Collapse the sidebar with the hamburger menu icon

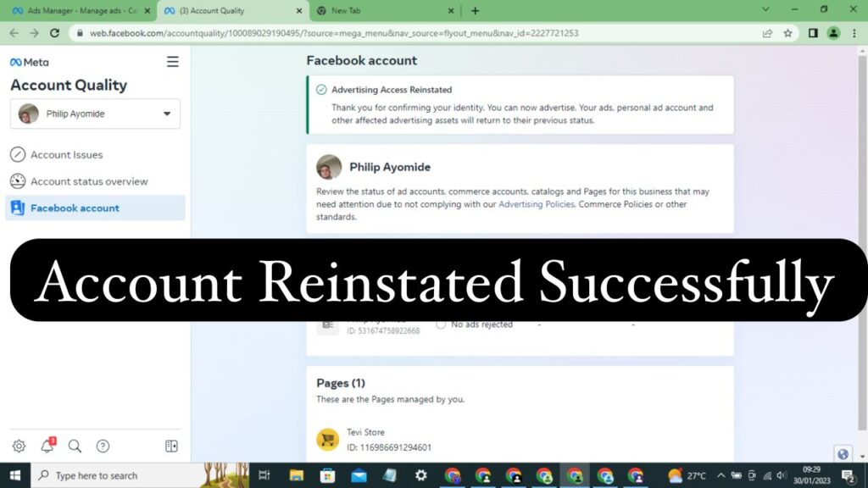click(173, 61)
